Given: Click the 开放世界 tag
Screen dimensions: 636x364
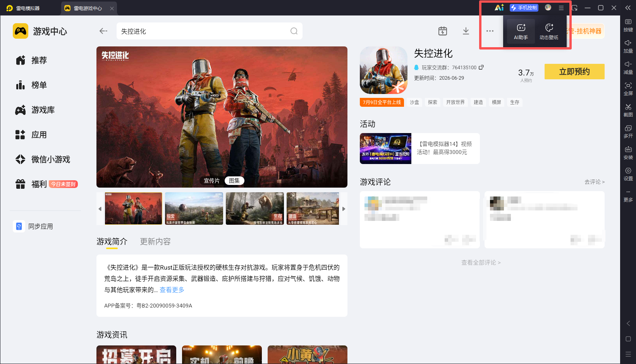Looking at the screenshot, I should 456,102.
